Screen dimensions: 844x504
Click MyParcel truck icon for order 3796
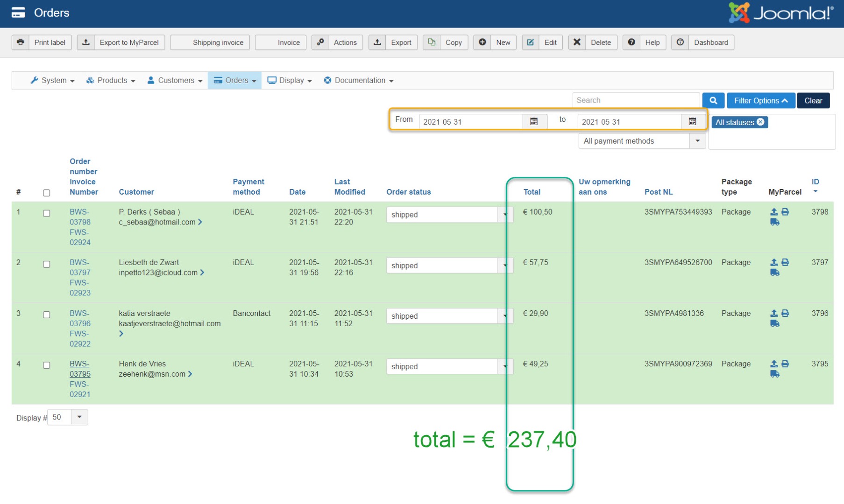pyautogui.click(x=774, y=323)
